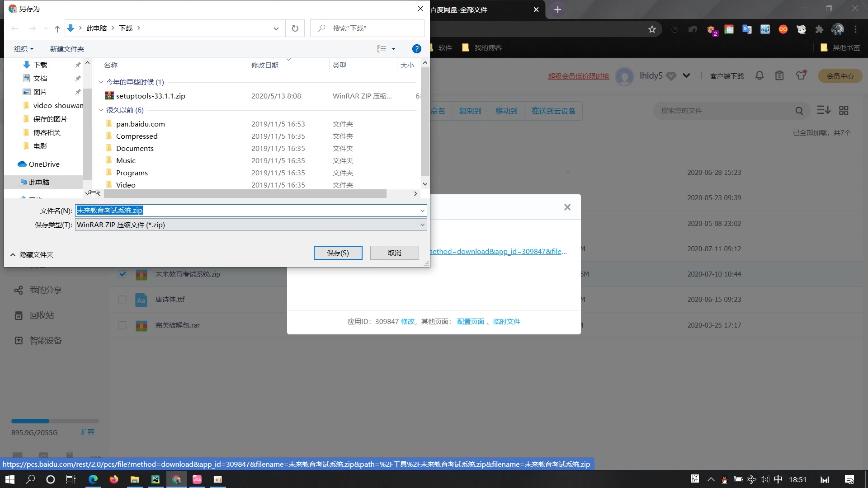
Task: Open PyCharm from taskbar
Action: tap(155, 479)
